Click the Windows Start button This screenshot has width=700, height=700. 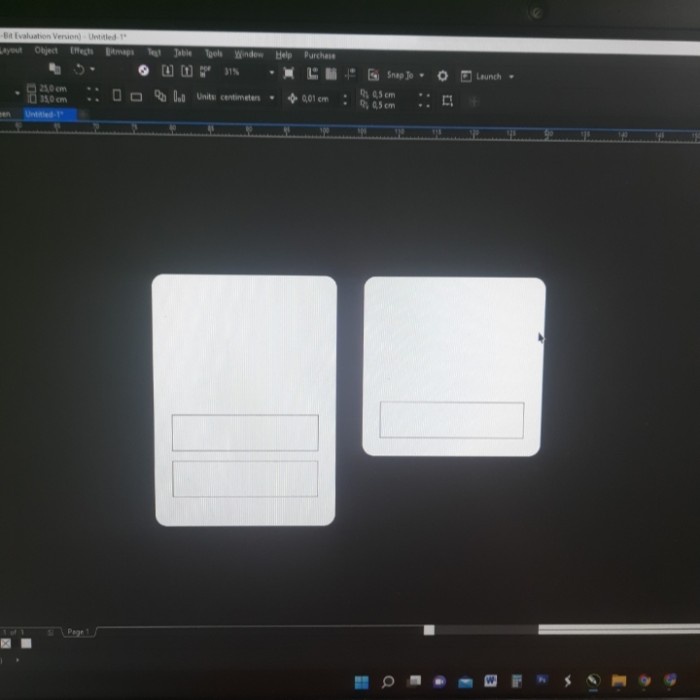click(x=361, y=681)
